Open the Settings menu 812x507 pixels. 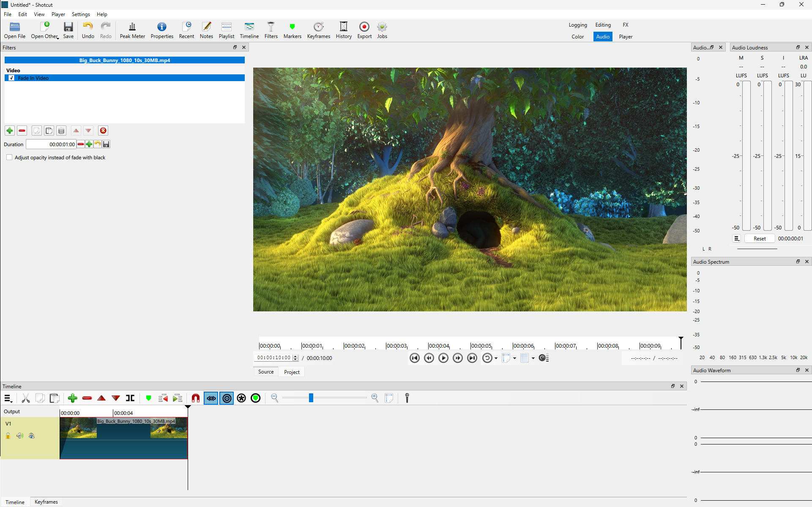click(x=80, y=14)
